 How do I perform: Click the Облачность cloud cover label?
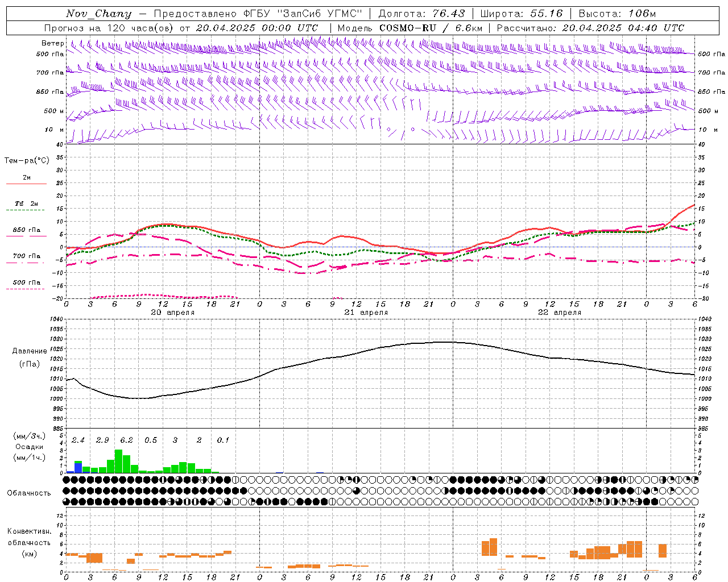29,493
